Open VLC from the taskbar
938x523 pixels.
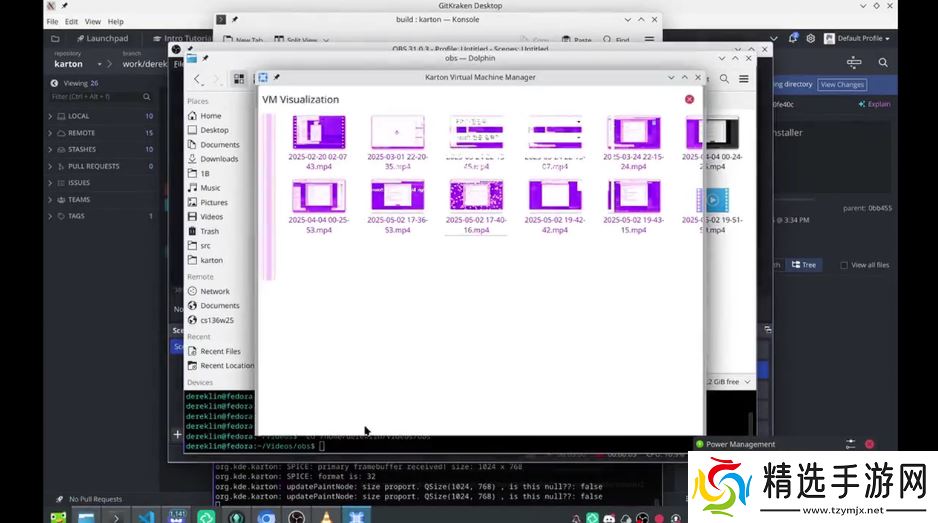pos(325,516)
